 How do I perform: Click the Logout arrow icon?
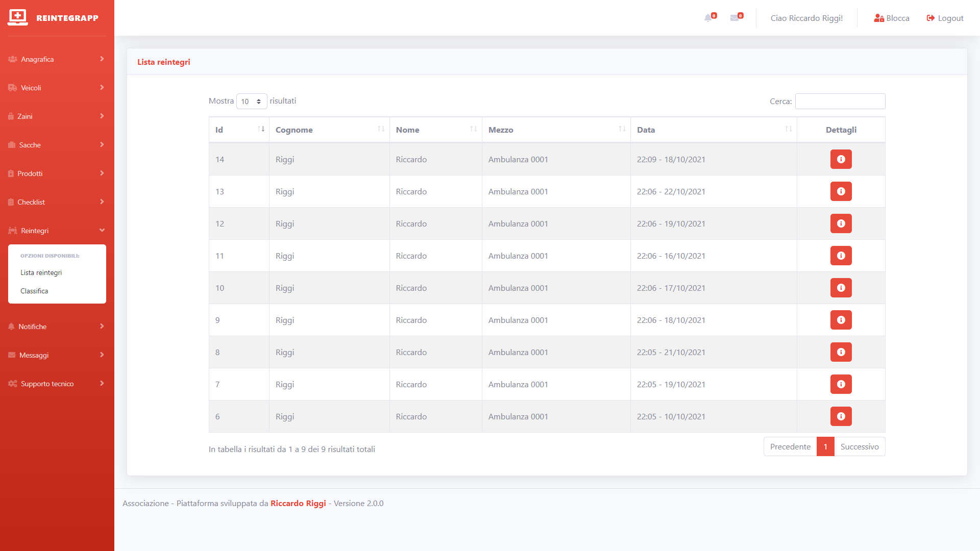930,18
